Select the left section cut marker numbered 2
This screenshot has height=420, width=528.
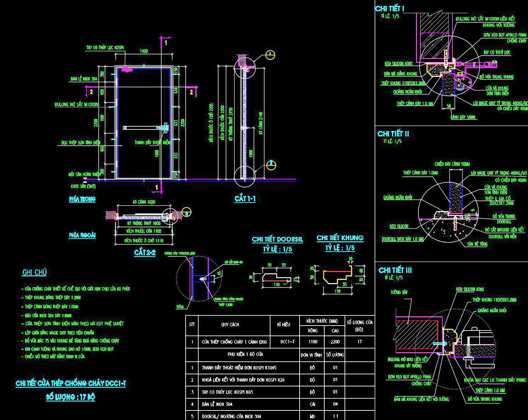[91, 92]
